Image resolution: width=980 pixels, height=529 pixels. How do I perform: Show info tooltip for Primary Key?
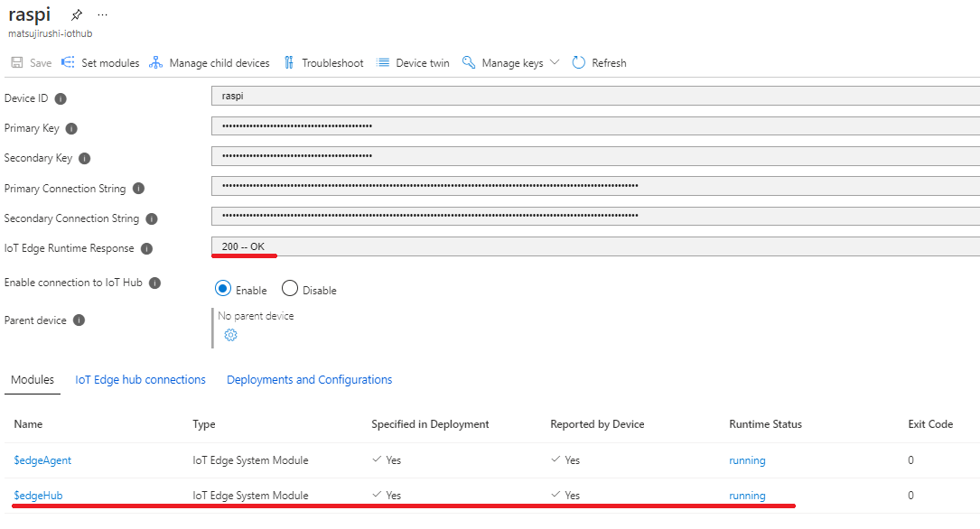pos(72,129)
